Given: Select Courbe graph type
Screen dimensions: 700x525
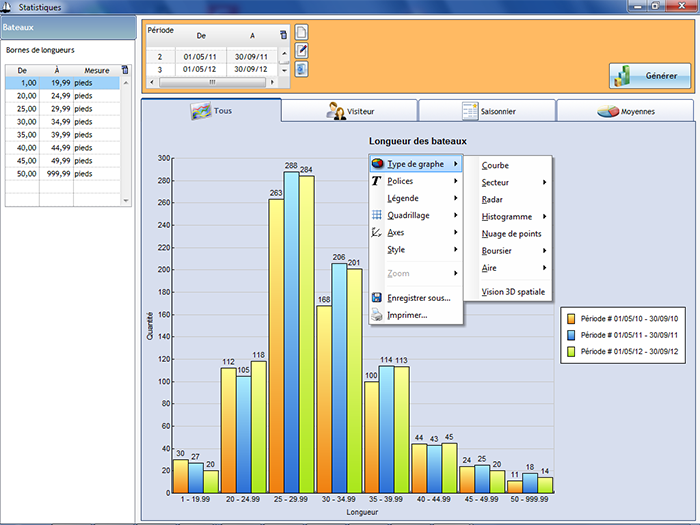Looking at the screenshot, I should pos(495,165).
